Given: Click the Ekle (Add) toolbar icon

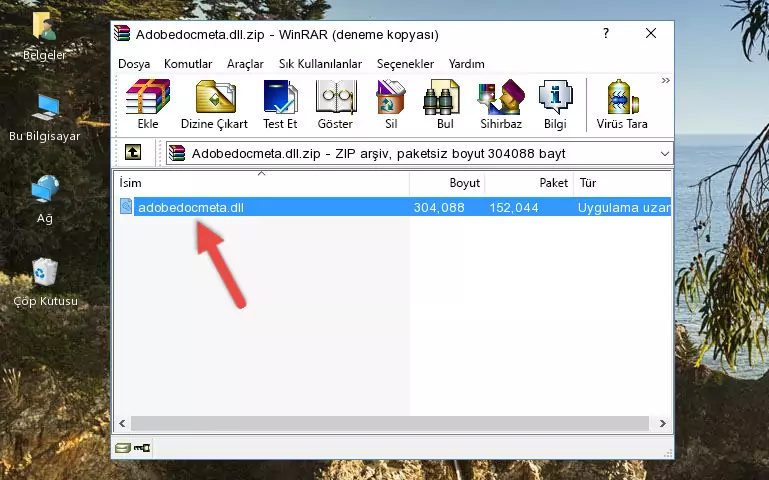Looking at the screenshot, I should pos(148,104).
